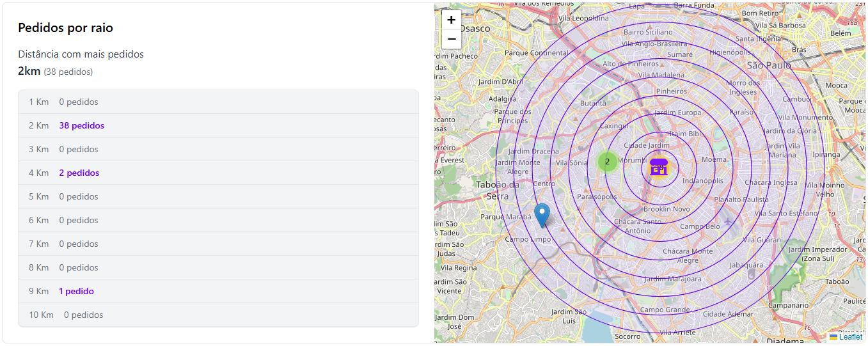Open the green cluster marker labeled 2
Image resolution: width=868 pixels, height=346 pixels.
[x=607, y=162]
